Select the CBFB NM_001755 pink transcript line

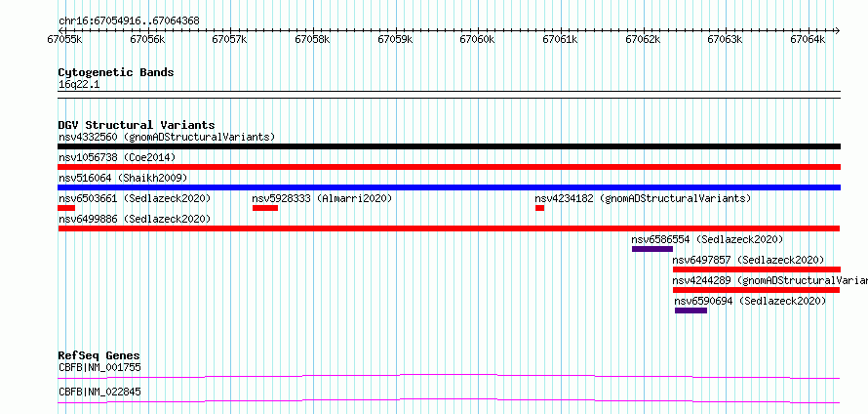click(x=449, y=376)
